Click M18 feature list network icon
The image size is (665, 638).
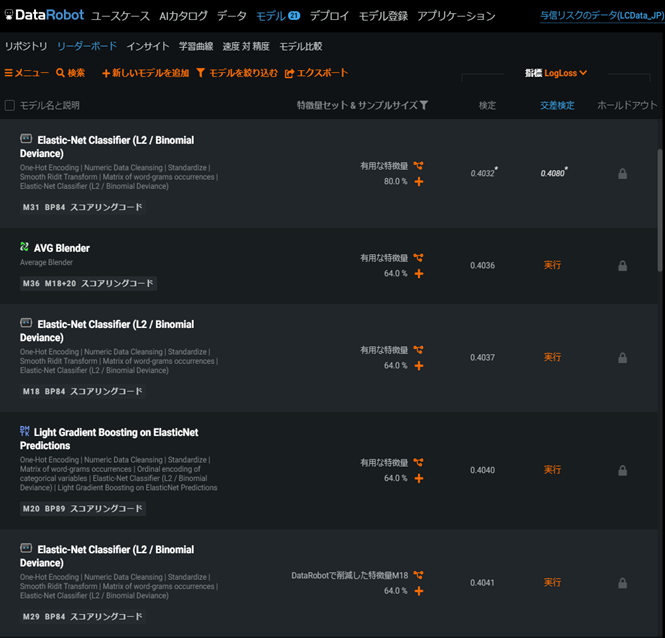419,350
